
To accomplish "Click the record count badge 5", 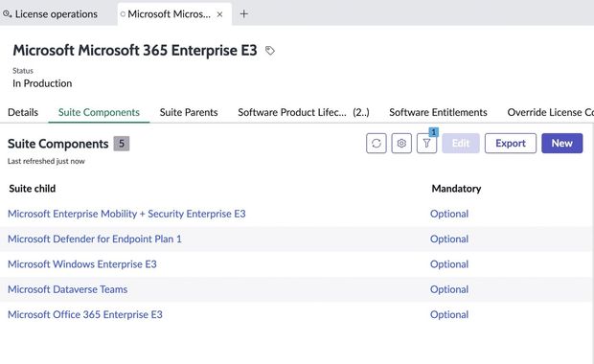I will [x=122, y=144].
